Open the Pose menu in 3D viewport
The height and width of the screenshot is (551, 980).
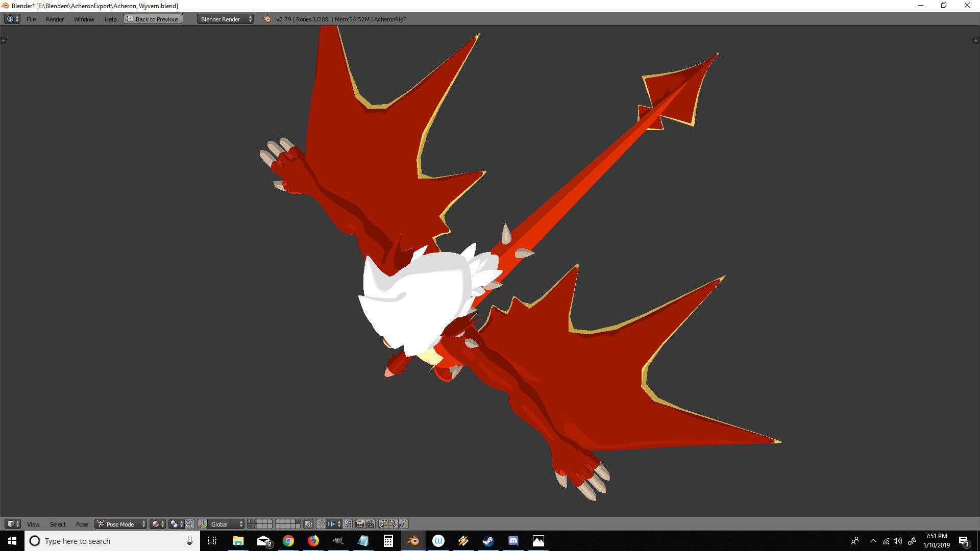point(82,524)
